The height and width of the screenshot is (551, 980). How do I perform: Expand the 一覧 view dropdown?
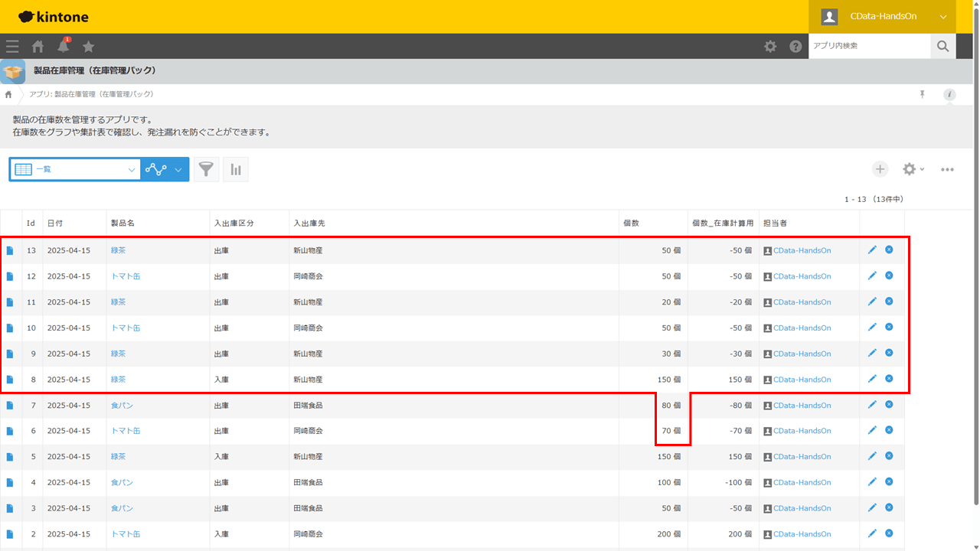(75, 170)
